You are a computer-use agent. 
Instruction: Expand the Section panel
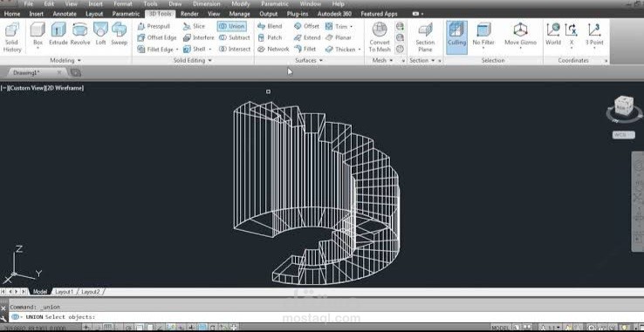[x=422, y=60]
